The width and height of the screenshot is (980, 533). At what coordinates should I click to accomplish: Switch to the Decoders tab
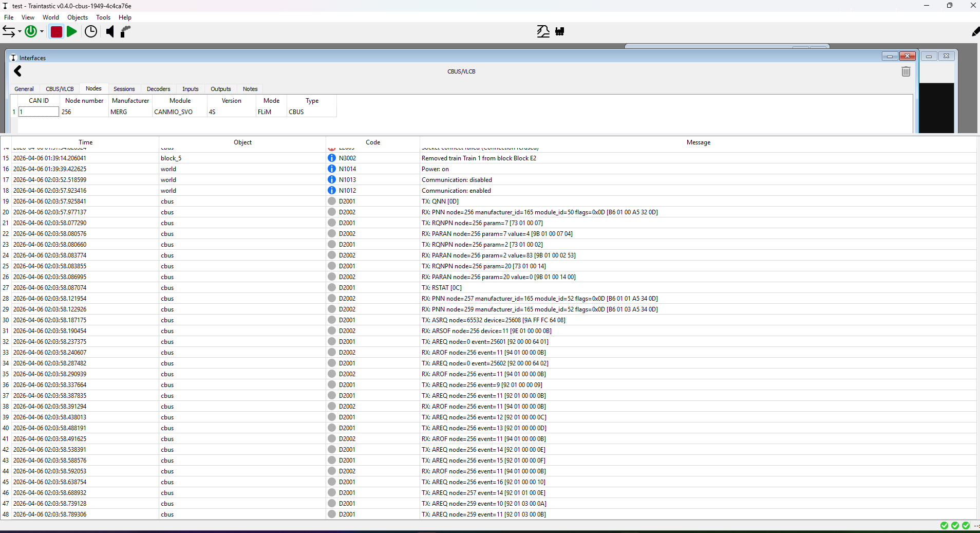click(x=158, y=89)
